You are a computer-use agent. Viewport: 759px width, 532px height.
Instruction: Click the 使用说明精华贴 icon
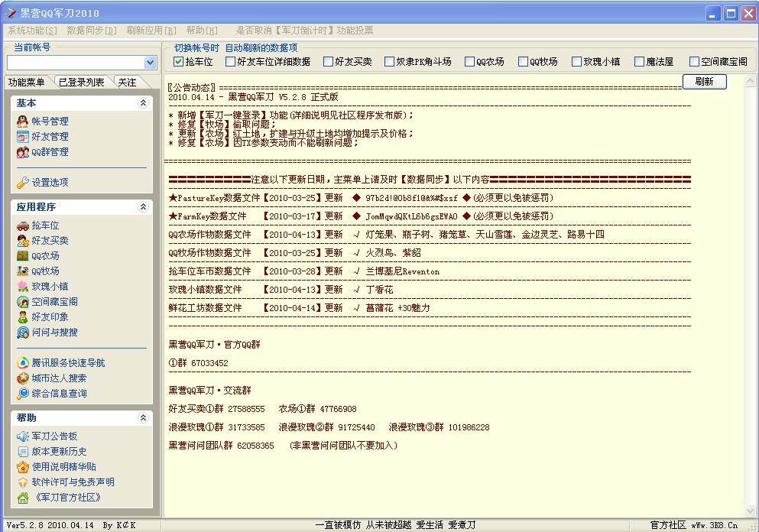pyautogui.click(x=23, y=467)
